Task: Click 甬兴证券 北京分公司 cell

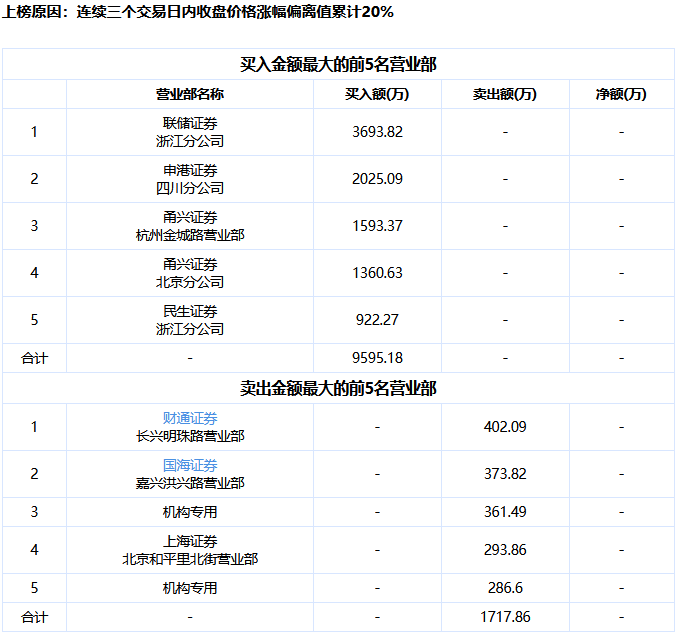Action: [x=190, y=273]
